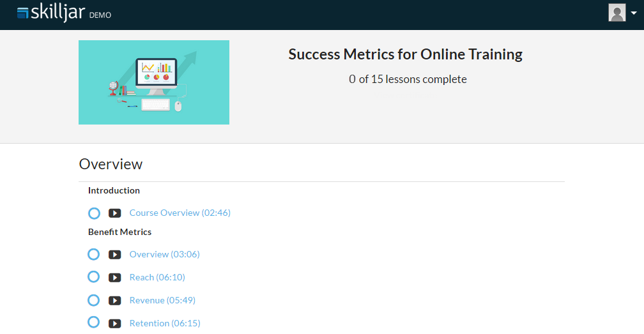644x334 pixels.
Task: Toggle completion circle for Revenue lesson
Action: pos(94,300)
